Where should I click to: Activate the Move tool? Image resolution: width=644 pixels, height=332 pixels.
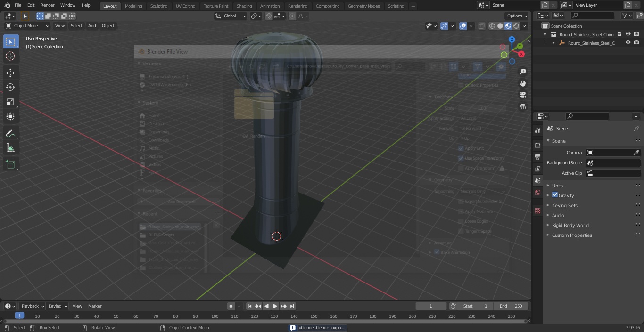coord(10,73)
